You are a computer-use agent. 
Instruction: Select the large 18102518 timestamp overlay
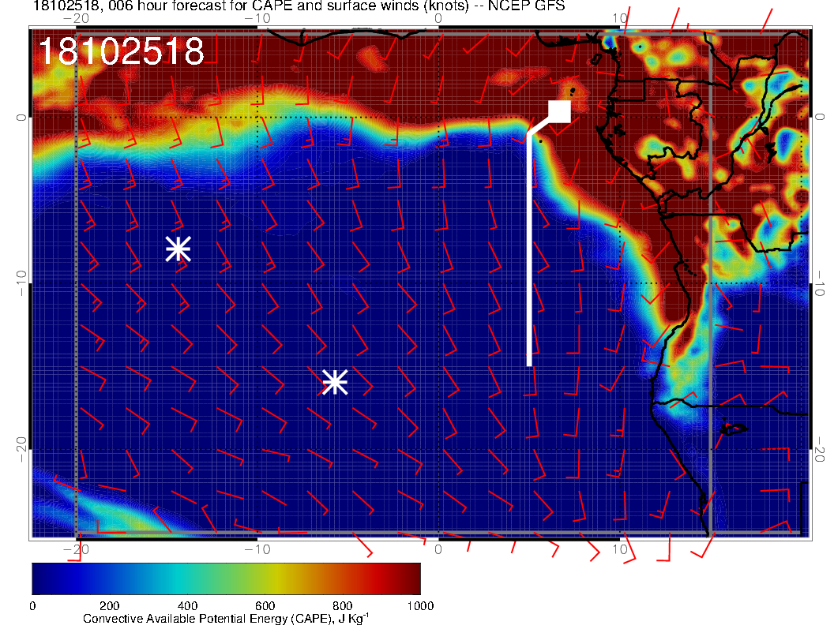point(121,52)
